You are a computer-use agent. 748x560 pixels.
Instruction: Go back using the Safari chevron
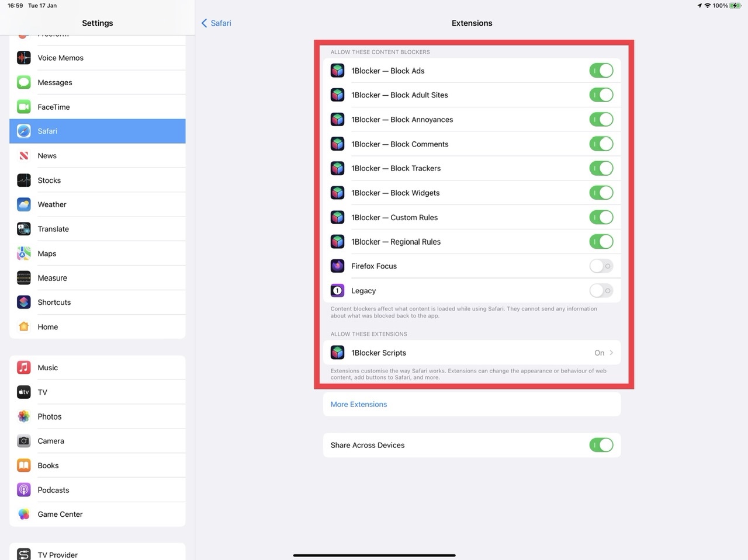click(x=204, y=23)
